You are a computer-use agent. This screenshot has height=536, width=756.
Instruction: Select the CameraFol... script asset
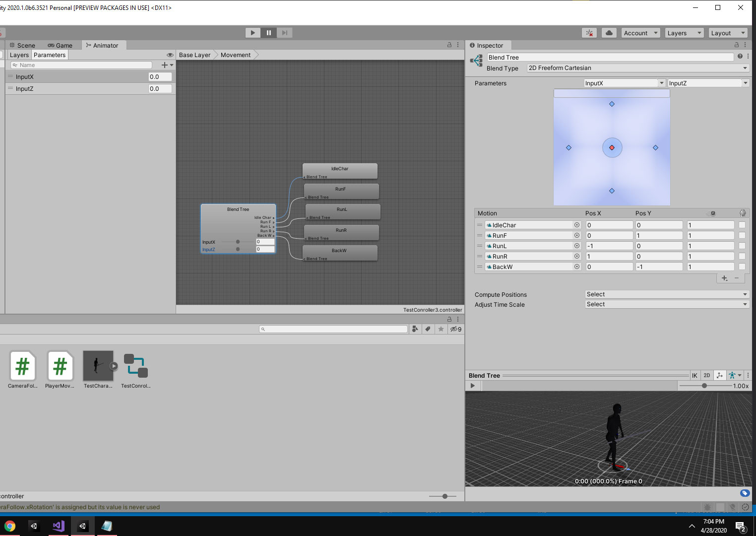point(23,370)
